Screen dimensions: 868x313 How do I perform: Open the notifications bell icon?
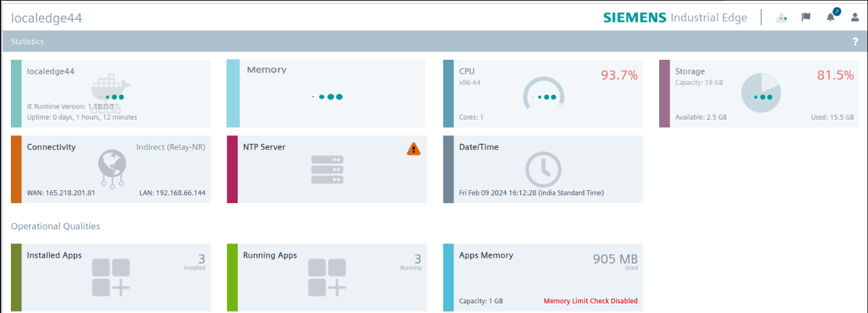tap(831, 17)
